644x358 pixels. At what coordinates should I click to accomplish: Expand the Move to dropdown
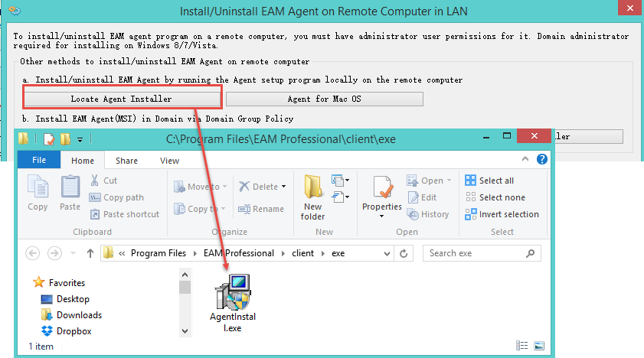click(x=219, y=187)
